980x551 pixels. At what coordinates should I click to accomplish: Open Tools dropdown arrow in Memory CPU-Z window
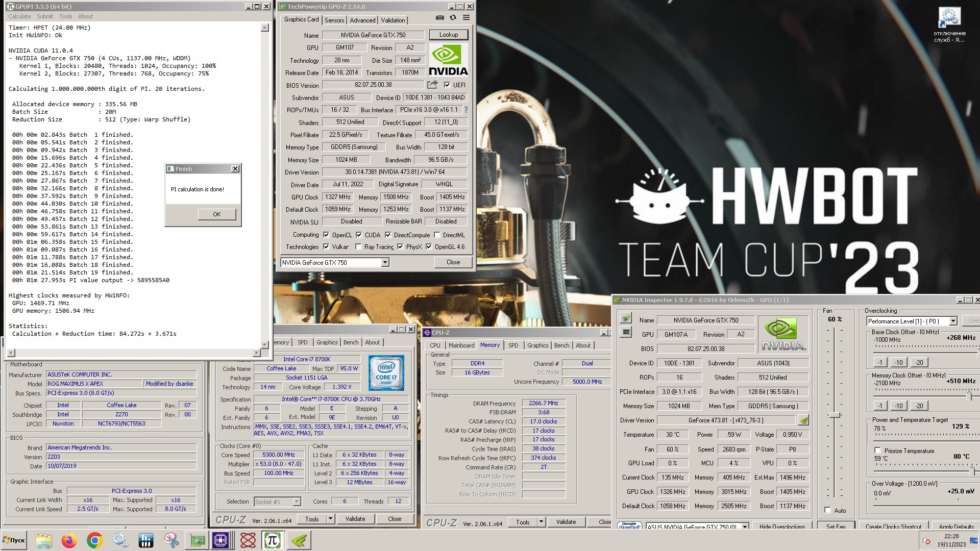[x=541, y=522]
